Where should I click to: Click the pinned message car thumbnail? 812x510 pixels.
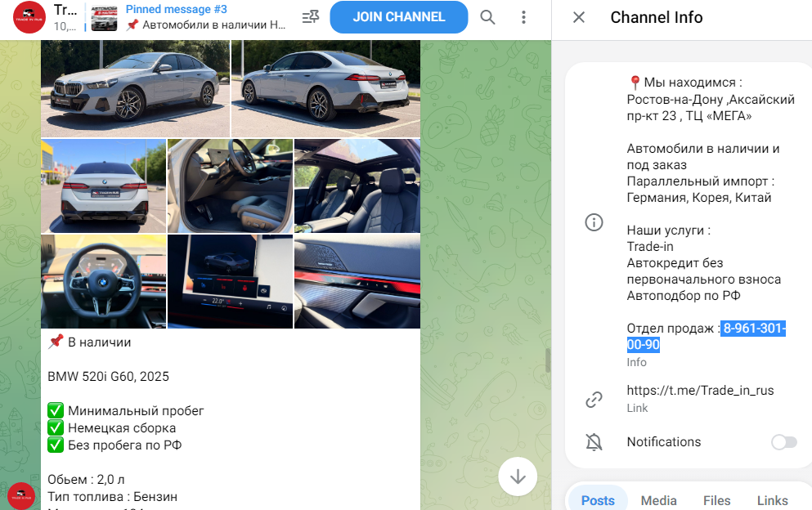[104, 18]
